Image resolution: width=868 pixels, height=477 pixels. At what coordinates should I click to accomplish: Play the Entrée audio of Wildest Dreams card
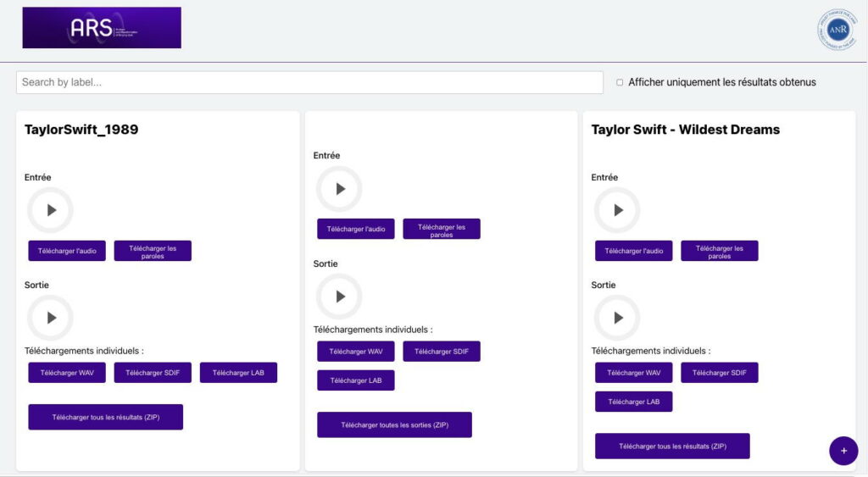[x=617, y=210]
